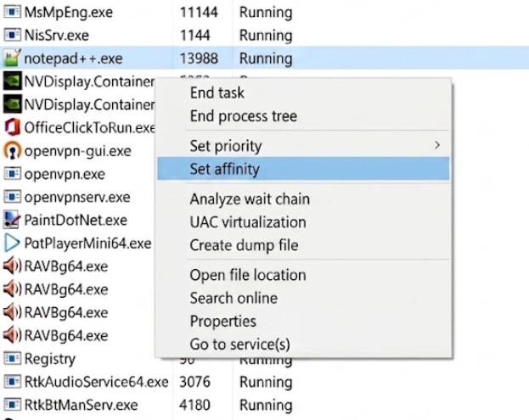
Task: Click the PotPlayerMini64.exe play icon
Action: pyautogui.click(x=12, y=243)
